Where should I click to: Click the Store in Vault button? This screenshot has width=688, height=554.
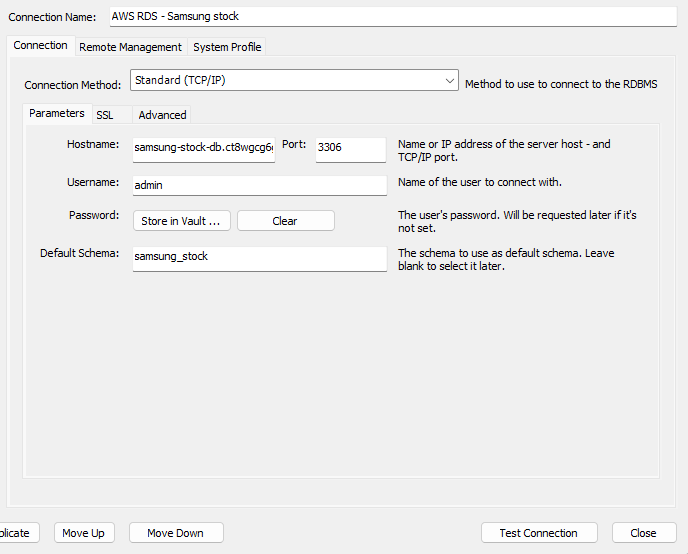[x=182, y=221]
